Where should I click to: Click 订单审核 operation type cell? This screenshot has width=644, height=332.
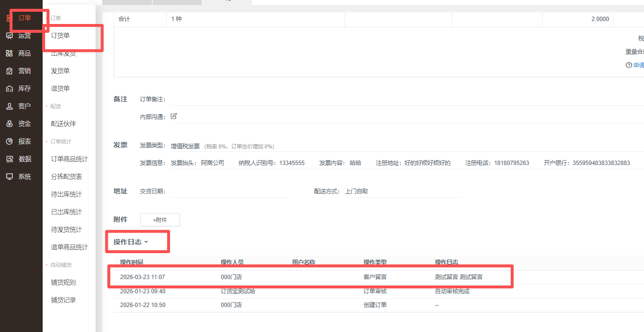375,291
